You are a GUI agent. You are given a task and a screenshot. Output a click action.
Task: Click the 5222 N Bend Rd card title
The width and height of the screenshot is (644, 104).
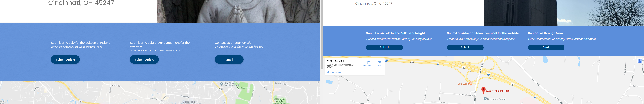tap(335, 61)
